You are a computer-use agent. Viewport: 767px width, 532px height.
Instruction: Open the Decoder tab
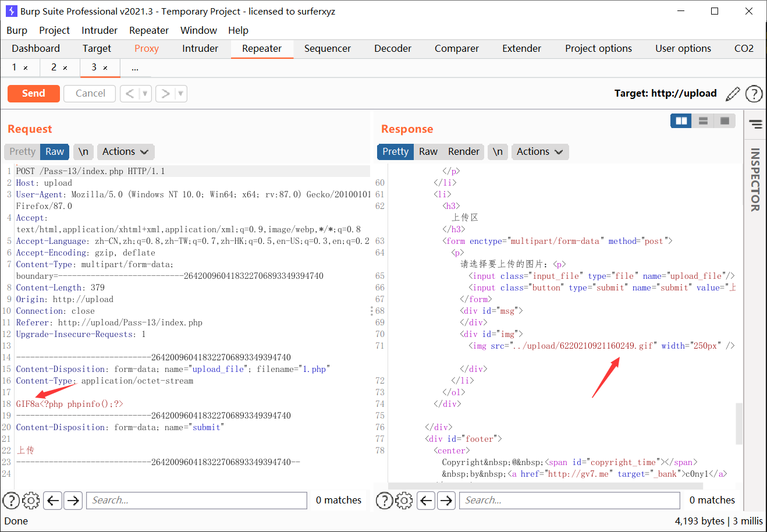pyautogui.click(x=393, y=48)
